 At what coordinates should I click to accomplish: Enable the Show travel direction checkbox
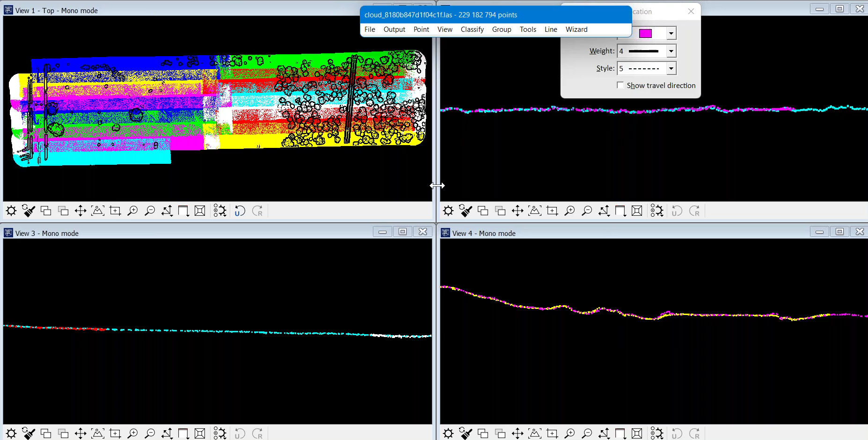click(x=620, y=85)
